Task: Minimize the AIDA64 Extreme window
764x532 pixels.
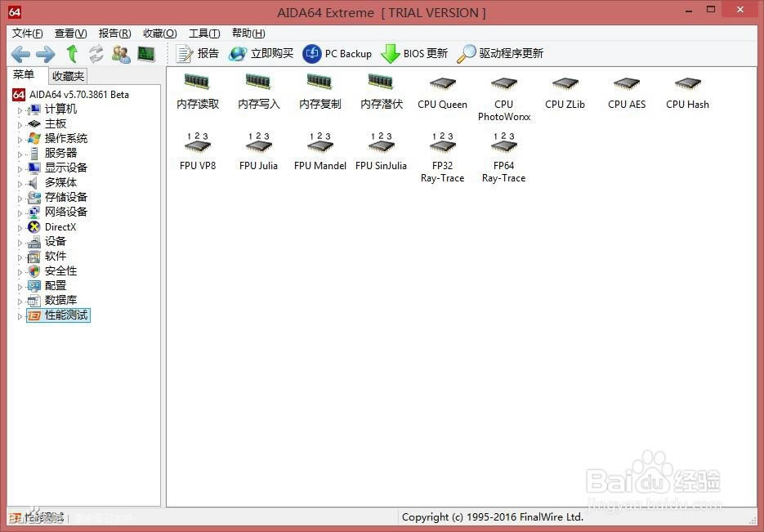Action: 689,11
